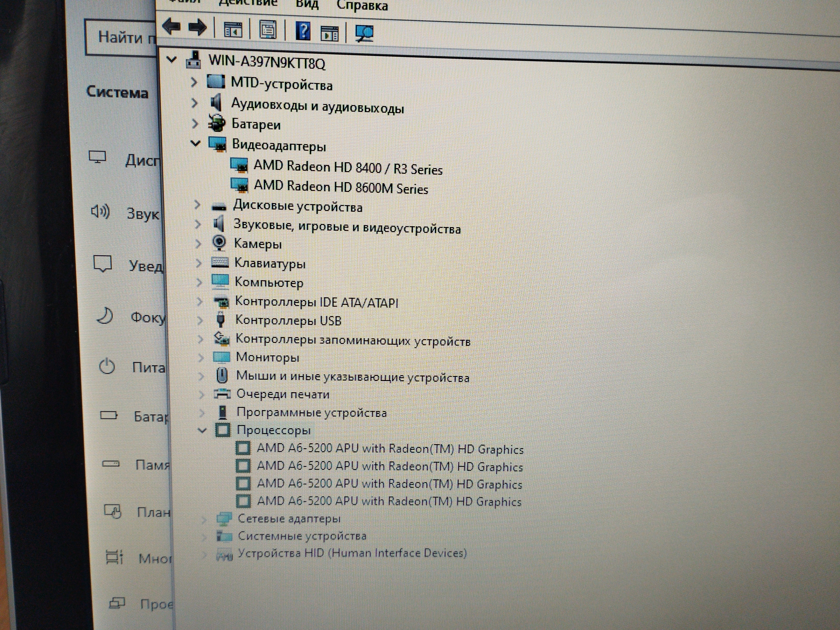Expand the Дисковые устройства category

tap(197, 205)
